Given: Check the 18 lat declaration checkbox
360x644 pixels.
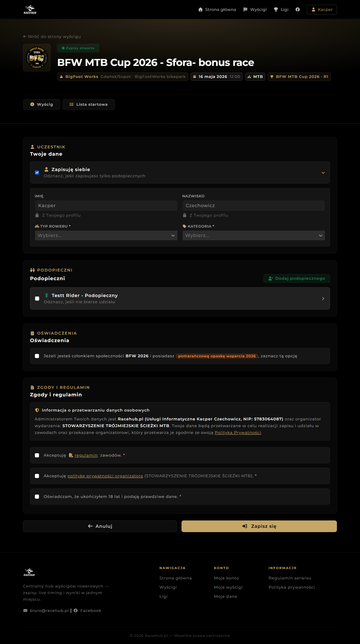Looking at the screenshot, I should (37, 496).
